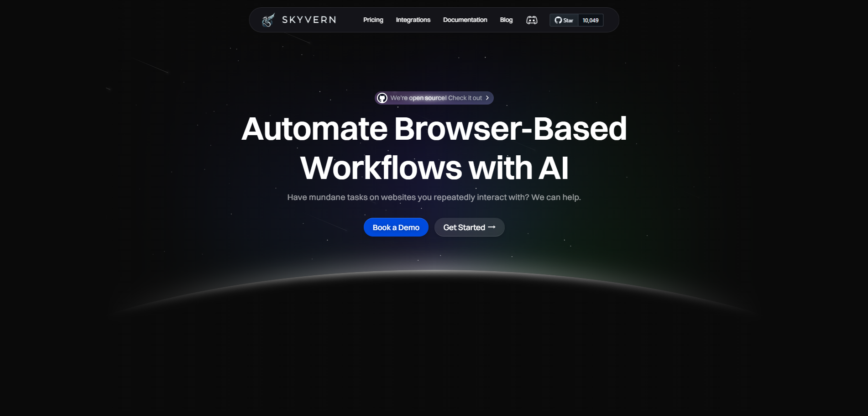Click the Book a Demo button
The image size is (868, 416).
point(396,227)
